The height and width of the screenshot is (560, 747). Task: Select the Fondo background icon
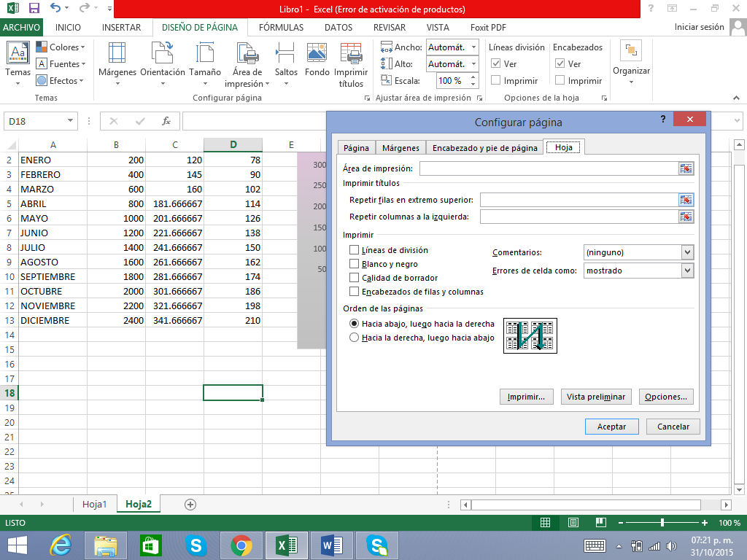click(317, 55)
